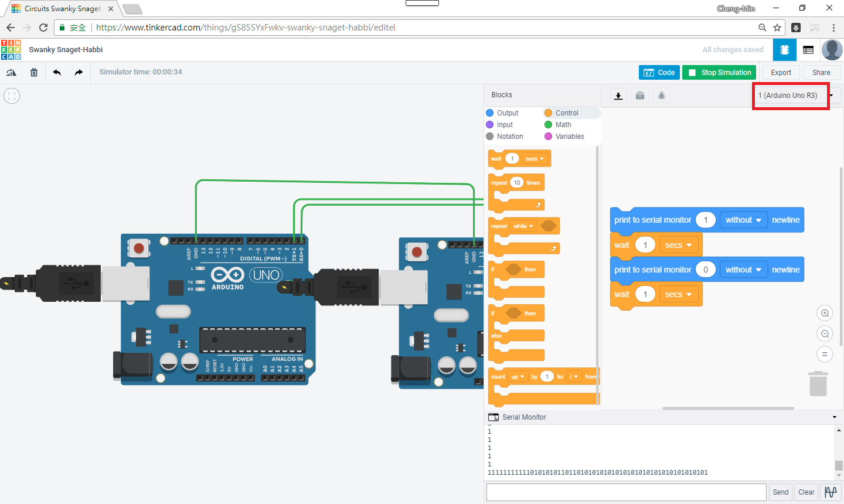The image size is (844, 504).
Task: Open the 'without' dropdown in print block
Action: click(x=743, y=220)
